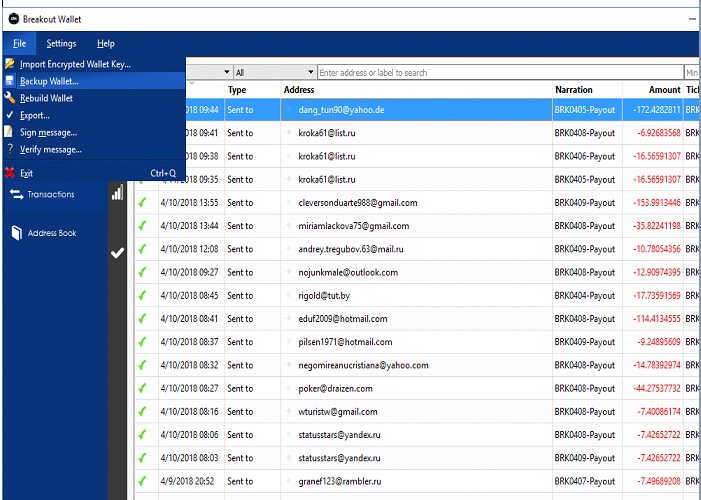This screenshot has height=500, width=701.
Task: Select address granef123@rambler.ru
Action: (340, 482)
